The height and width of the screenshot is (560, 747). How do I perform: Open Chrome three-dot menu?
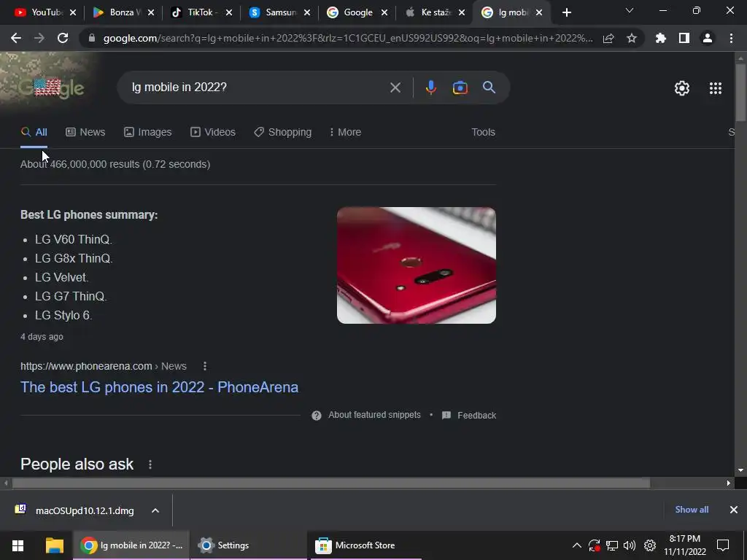[x=731, y=38]
